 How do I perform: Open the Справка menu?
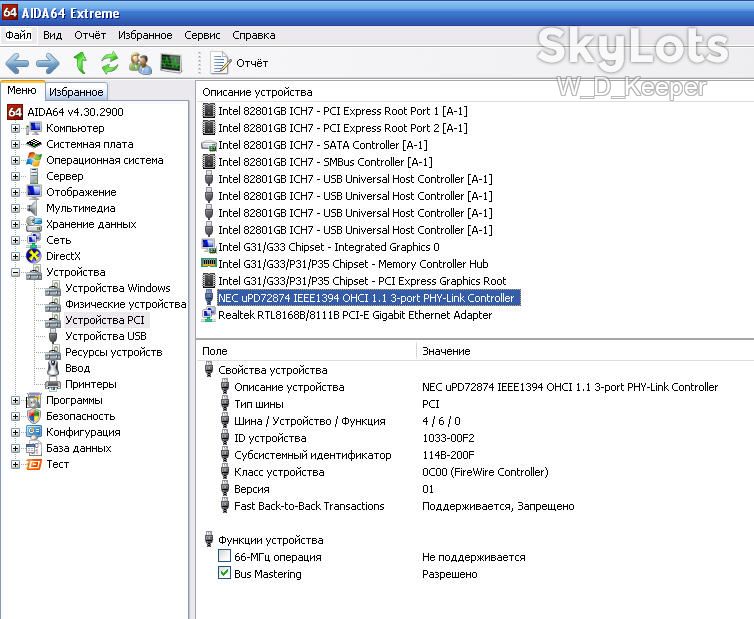pyautogui.click(x=254, y=35)
